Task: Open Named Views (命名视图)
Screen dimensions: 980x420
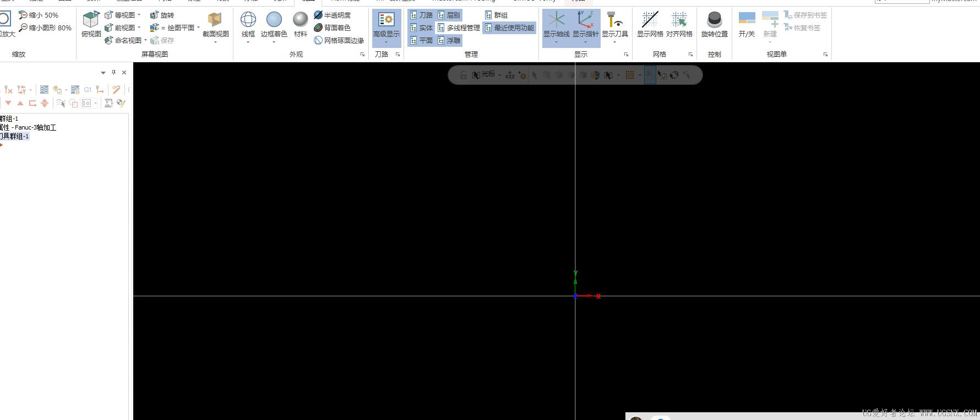Action: click(x=123, y=40)
